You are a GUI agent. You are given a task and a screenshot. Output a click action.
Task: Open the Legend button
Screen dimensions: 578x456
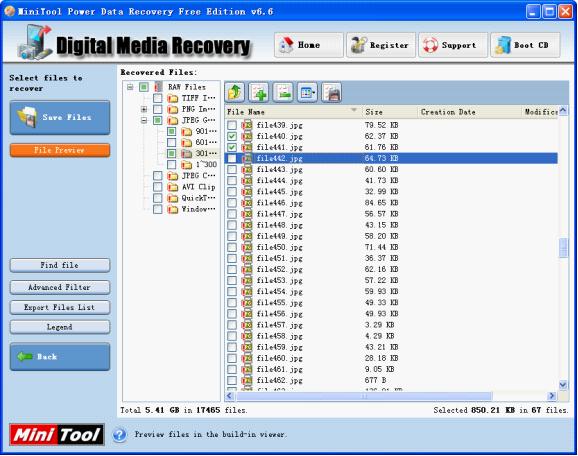[x=60, y=327]
